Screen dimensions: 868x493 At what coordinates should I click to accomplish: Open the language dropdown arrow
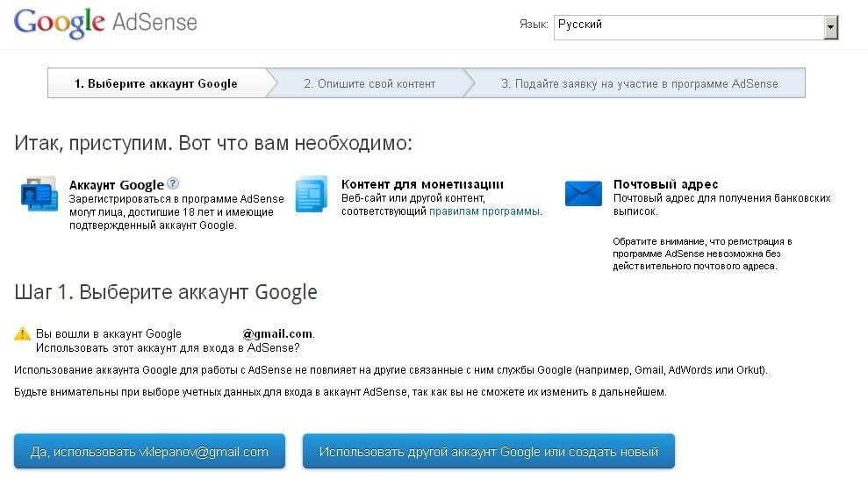coord(830,28)
